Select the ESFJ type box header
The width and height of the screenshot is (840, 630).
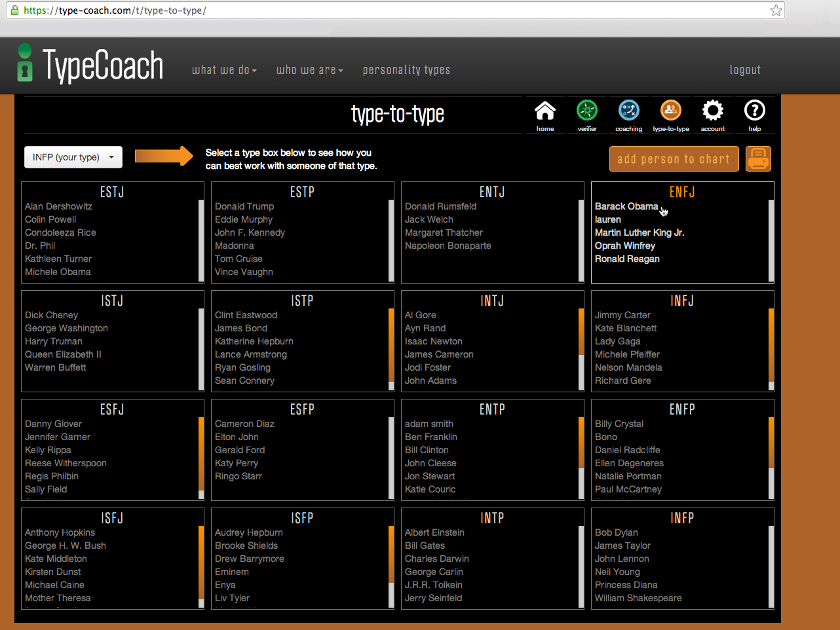(112, 409)
